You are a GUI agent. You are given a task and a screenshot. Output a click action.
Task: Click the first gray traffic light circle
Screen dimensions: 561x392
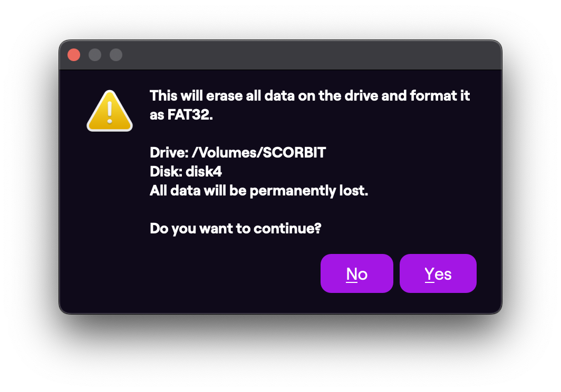(x=95, y=54)
